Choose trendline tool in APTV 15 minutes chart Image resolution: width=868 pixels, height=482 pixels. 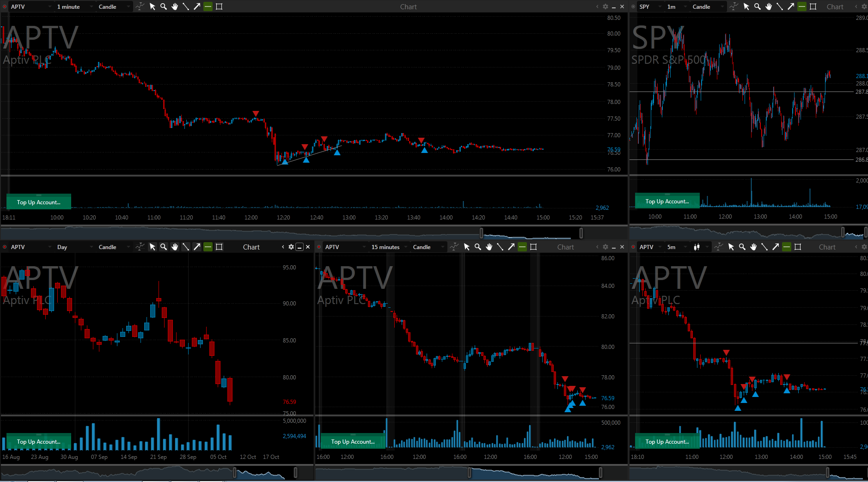tap(500, 247)
